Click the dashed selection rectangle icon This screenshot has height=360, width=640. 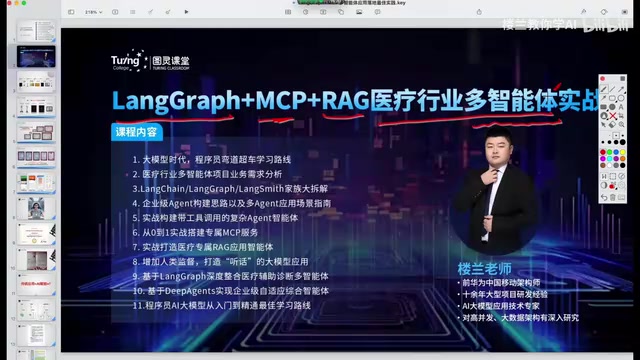pyautogui.click(x=612, y=176)
